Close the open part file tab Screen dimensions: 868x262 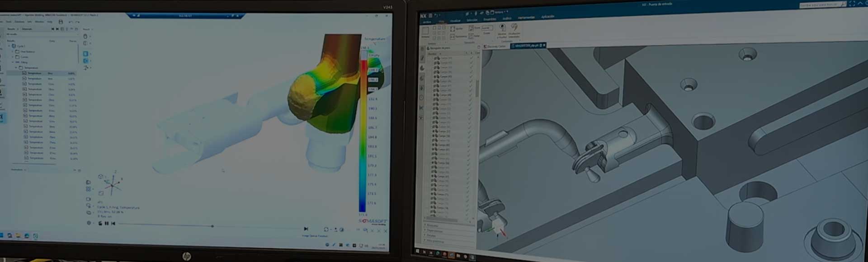544,45
